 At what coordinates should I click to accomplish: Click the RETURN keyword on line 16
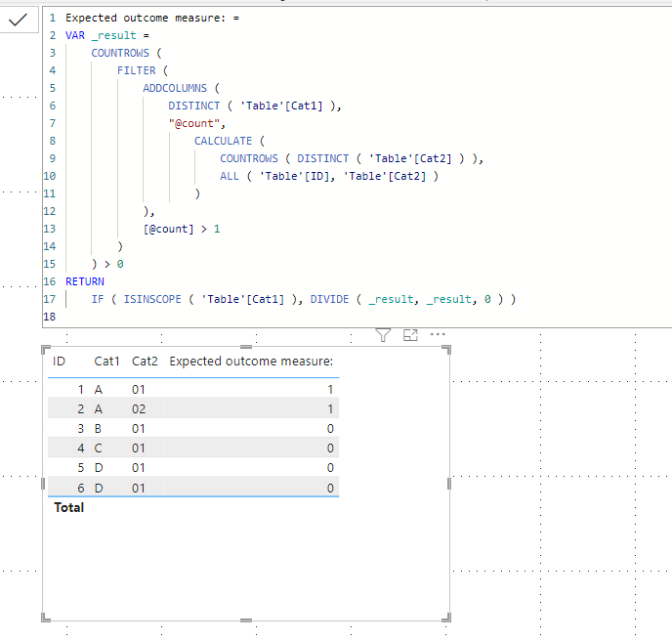pos(85,281)
